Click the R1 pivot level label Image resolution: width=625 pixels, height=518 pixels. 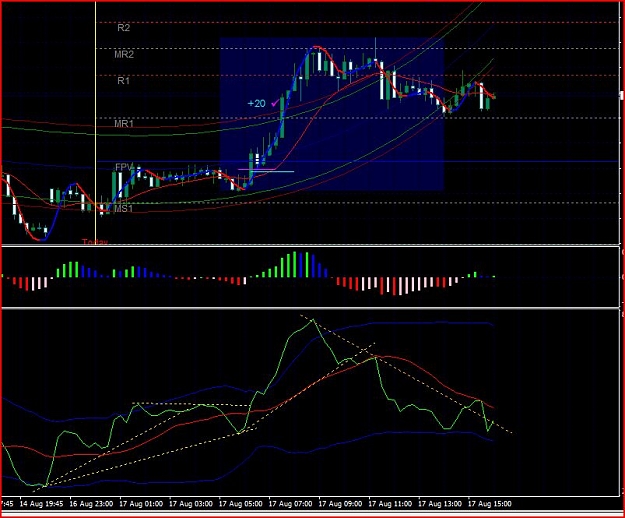click(x=123, y=81)
